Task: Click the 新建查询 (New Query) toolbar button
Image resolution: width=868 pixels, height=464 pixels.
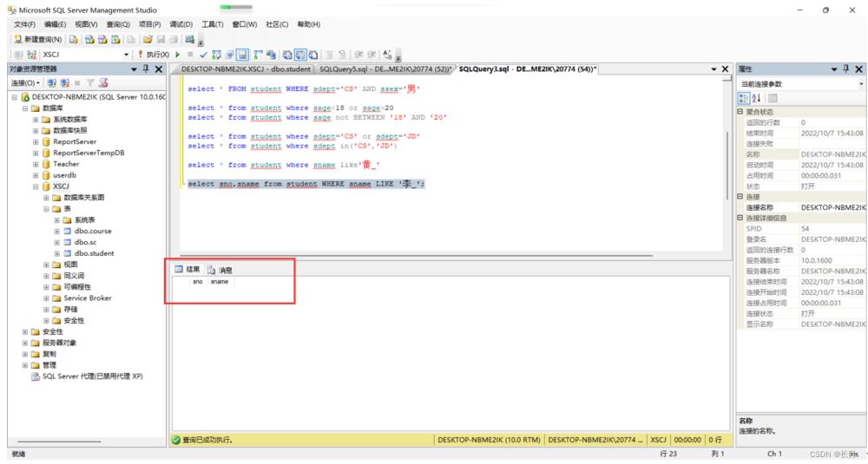Action: [37, 39]
